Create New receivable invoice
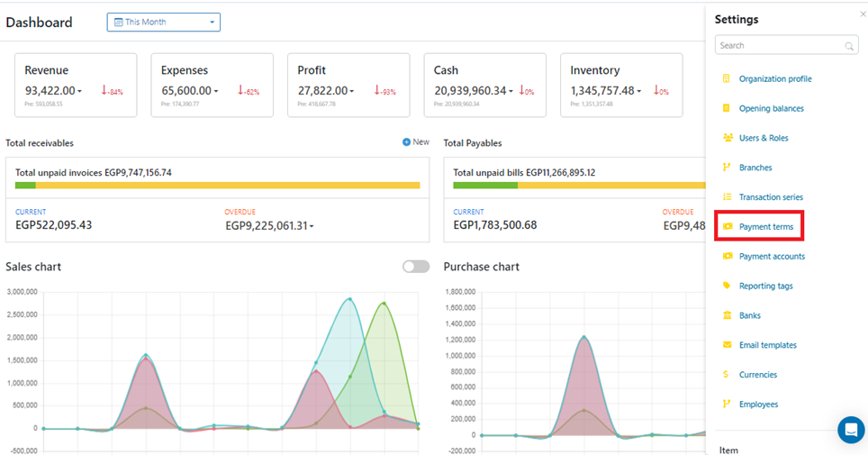The height and width of the screenshot is (455, 868). (416, 142)
